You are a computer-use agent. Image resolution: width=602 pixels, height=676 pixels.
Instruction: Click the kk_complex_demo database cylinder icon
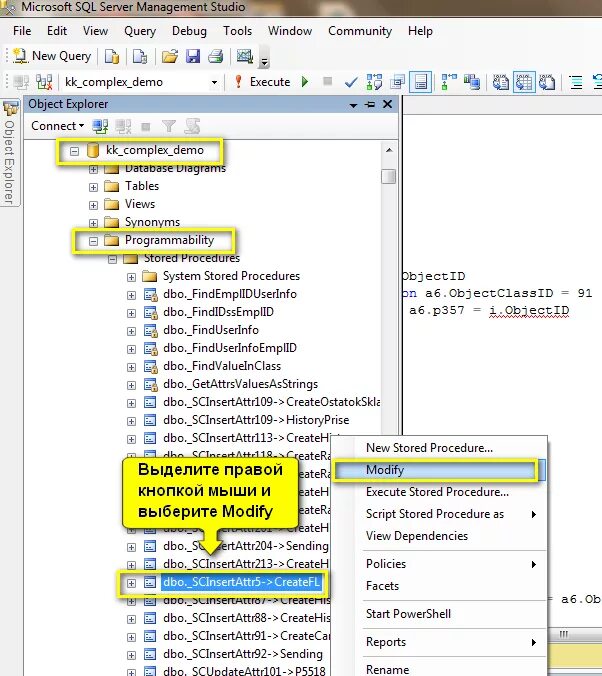coord(93,150)
